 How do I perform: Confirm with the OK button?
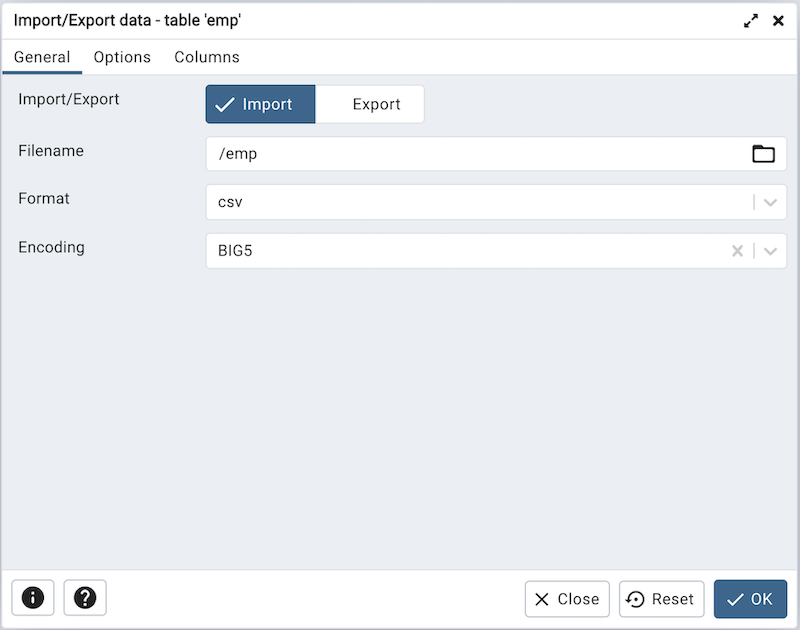[750, 598]
